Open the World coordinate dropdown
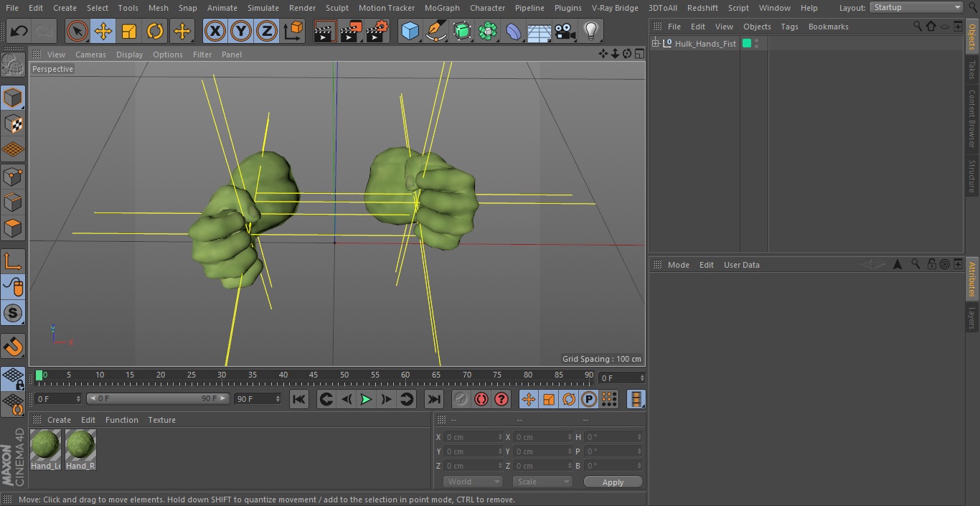 (x=472, y=482)
